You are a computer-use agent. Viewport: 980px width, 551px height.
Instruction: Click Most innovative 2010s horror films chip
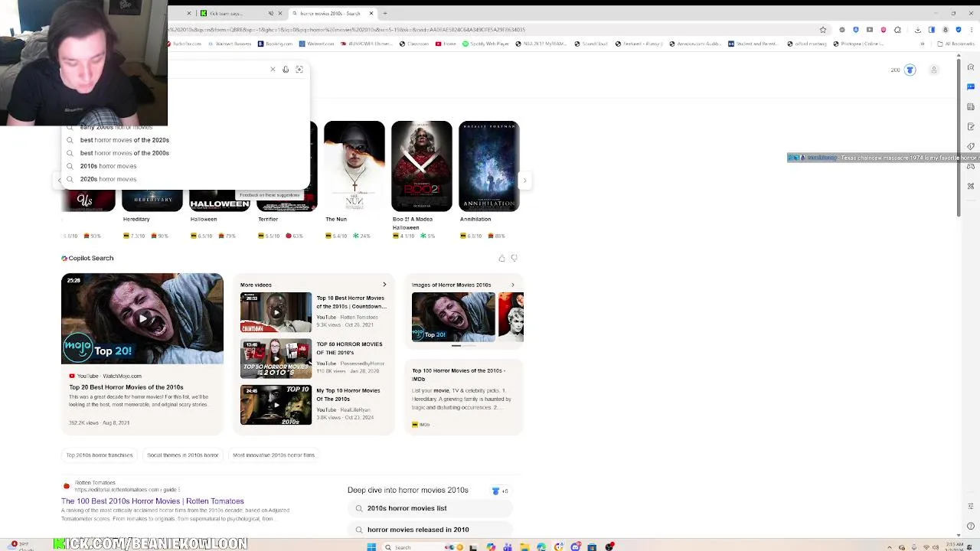coord(273,455)
